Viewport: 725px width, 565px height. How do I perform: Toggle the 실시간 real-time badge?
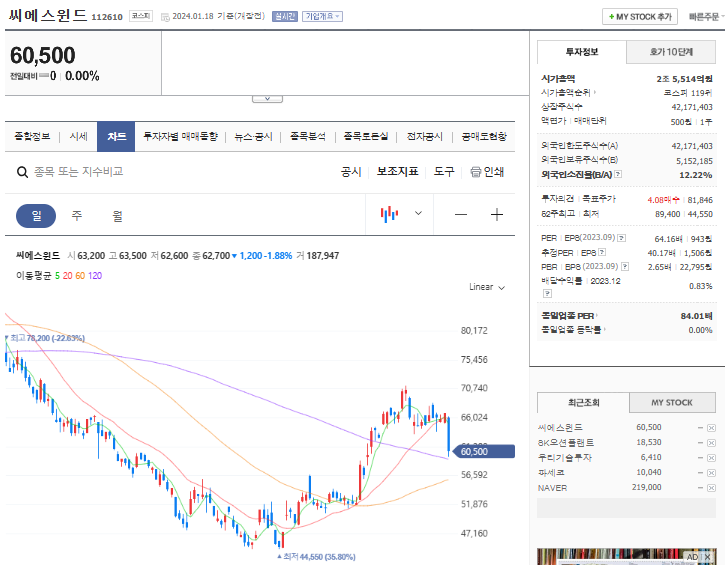pyautogui.click(x=285, y=17)
